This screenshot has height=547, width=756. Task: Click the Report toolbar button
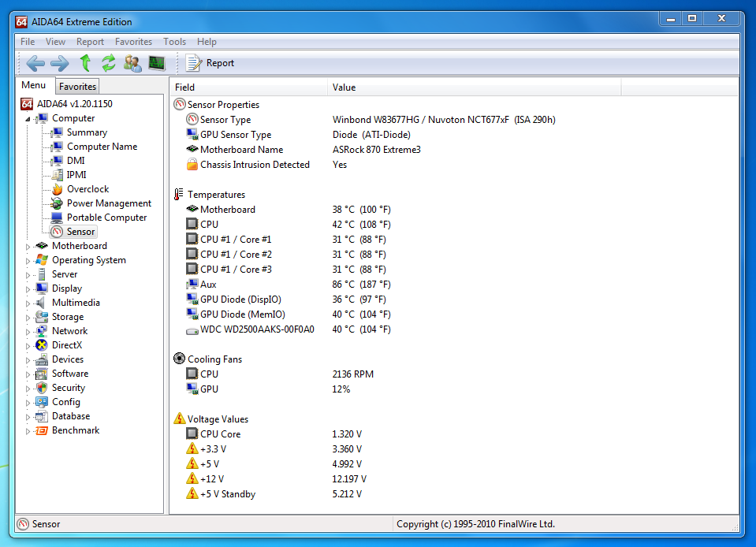[x=210, y=63]
